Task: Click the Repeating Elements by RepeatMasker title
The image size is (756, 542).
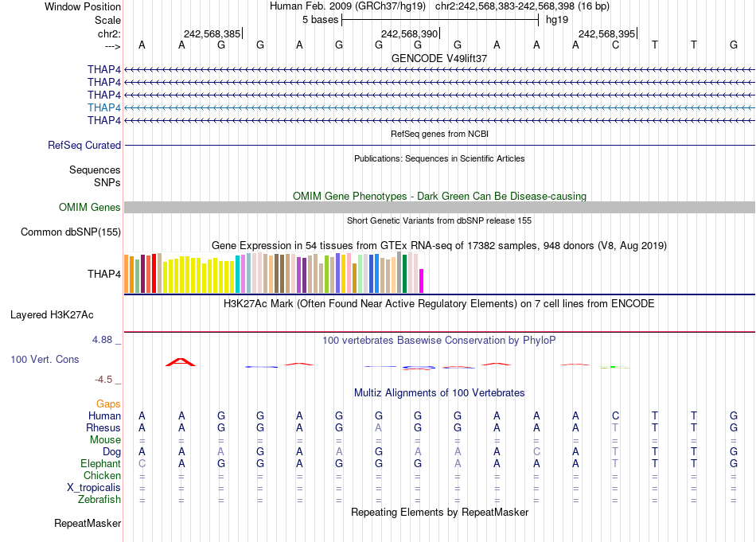Action: click(440, 512)
